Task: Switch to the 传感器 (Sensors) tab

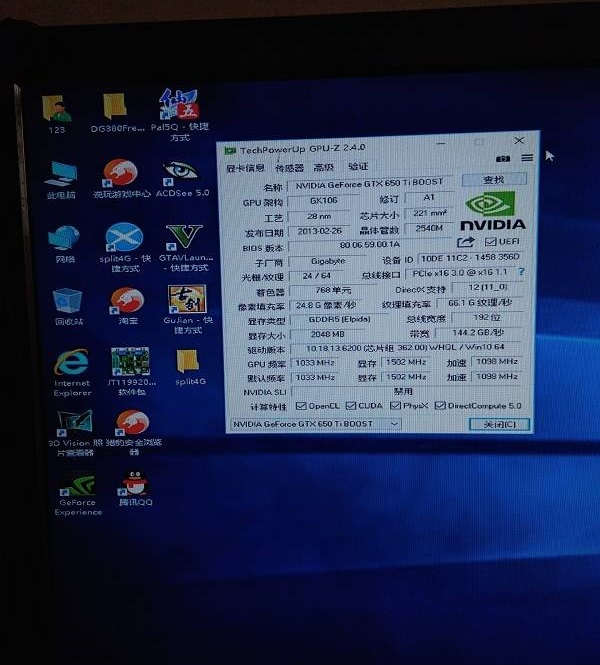Action: coord(290,168)
